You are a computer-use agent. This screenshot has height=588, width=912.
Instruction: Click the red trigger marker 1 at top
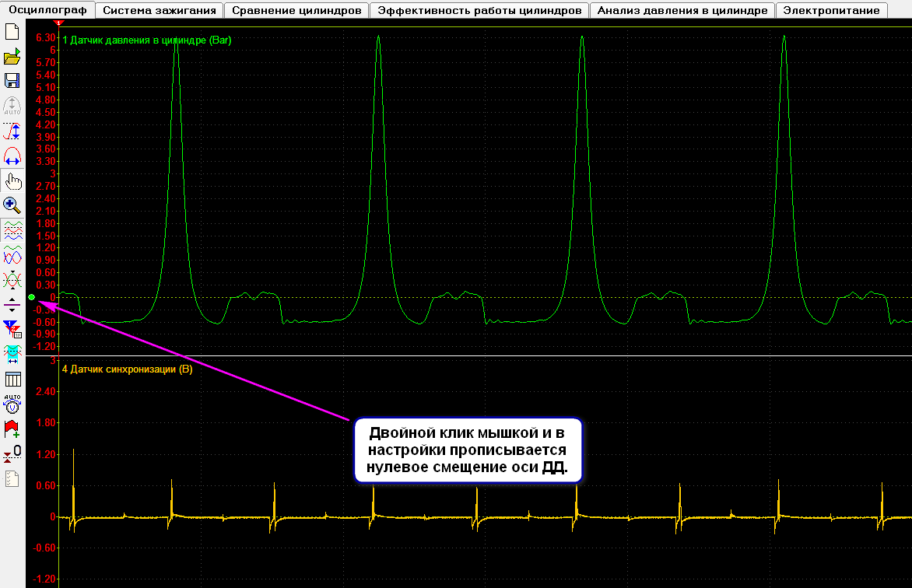pyautogui.click(x=58, y=23)
